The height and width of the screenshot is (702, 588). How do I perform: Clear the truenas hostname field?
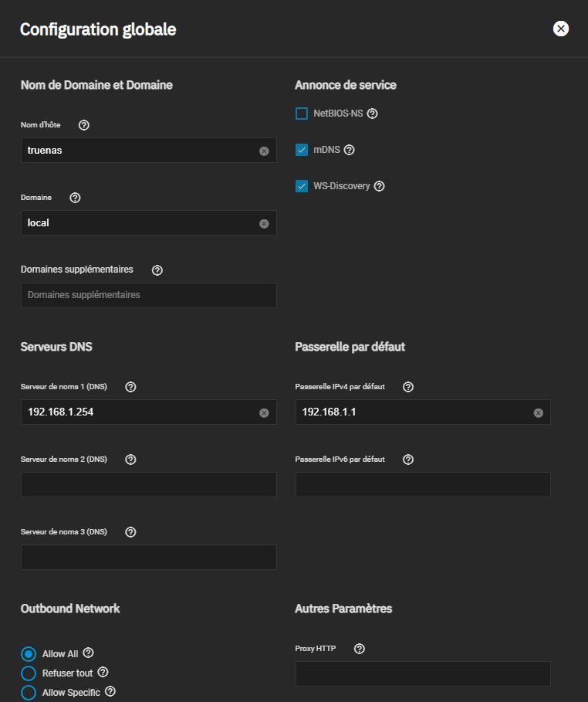(x=264, y=151)
